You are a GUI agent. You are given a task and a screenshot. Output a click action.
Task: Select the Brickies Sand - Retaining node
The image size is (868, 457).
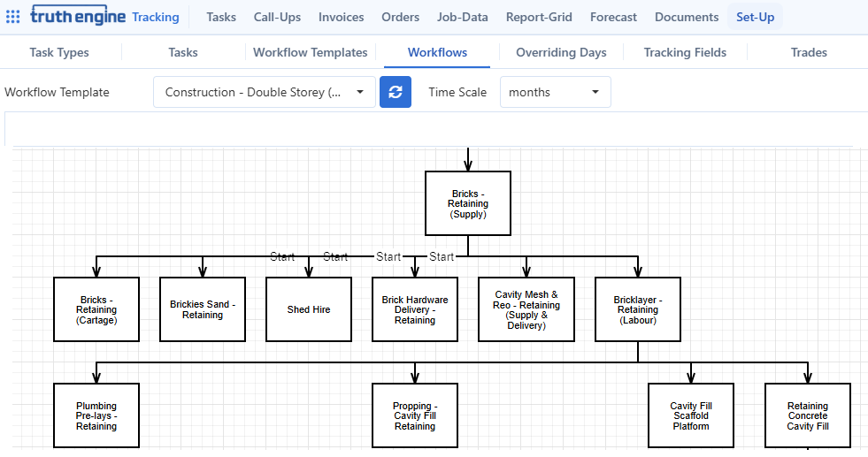pos(203,309)
